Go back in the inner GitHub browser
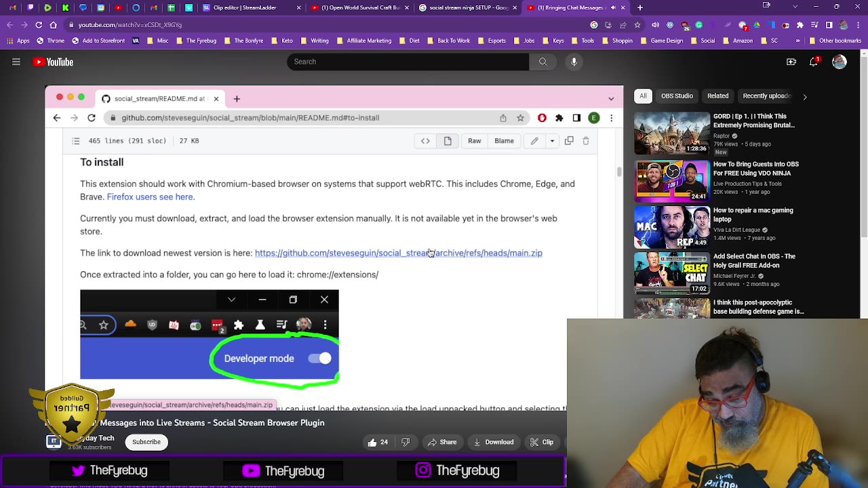The image size is (868, 488). [57, 118]
